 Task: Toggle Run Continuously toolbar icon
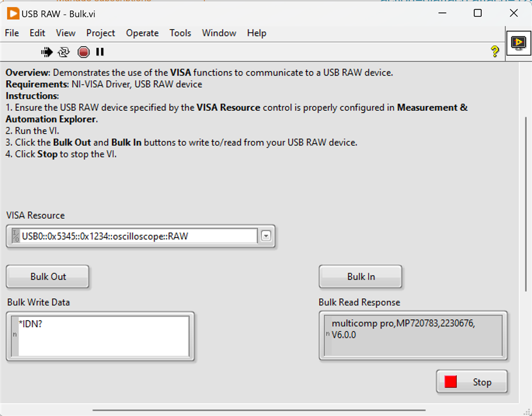[x=64, y=52]
